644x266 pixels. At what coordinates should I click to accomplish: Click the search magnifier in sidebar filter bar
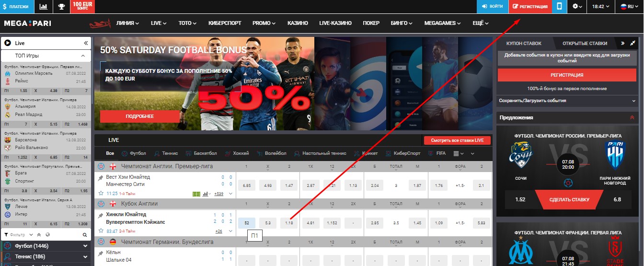(84, 235)
